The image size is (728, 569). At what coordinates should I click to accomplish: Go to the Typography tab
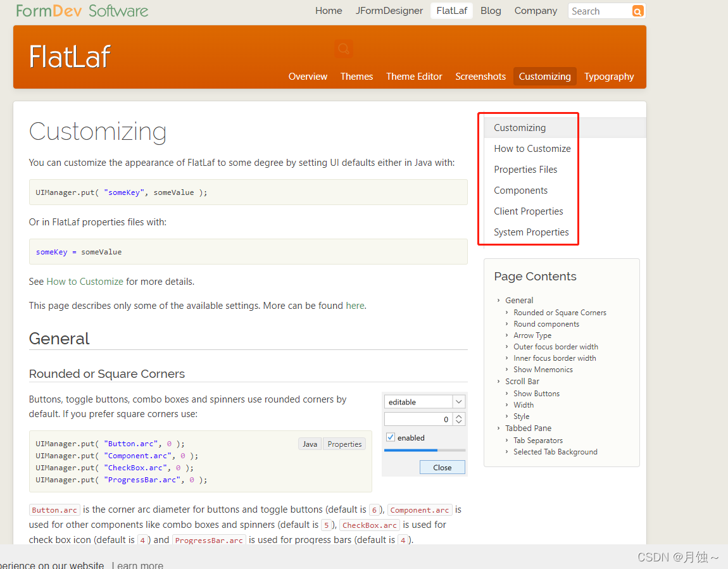coord(609,77)
